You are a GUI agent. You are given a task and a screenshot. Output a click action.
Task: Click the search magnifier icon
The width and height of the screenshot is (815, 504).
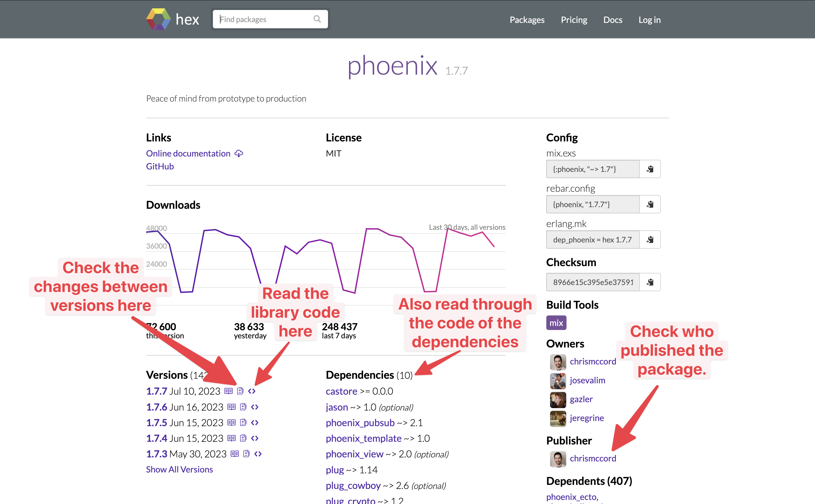pos(317,19)
